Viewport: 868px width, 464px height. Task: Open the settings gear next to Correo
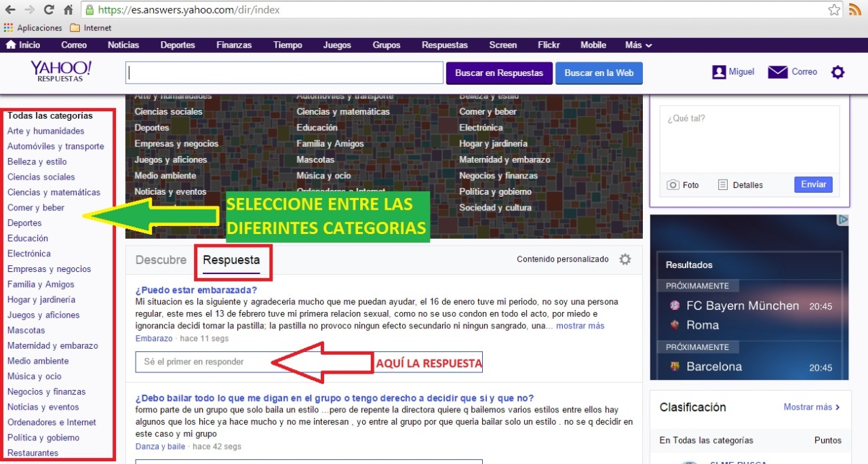coord(838,72)
